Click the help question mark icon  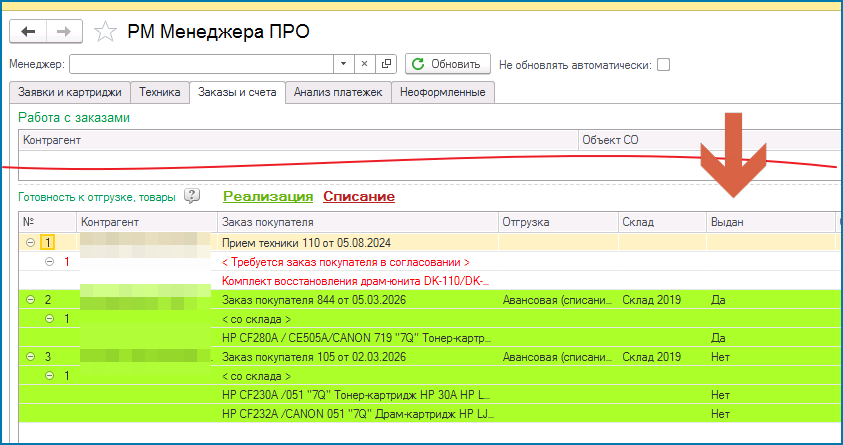tap(192, 196)
